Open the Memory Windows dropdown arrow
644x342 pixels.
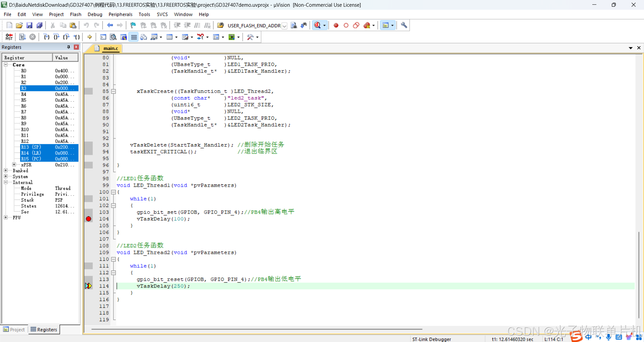pyautogui.click(x=177, y=37)
